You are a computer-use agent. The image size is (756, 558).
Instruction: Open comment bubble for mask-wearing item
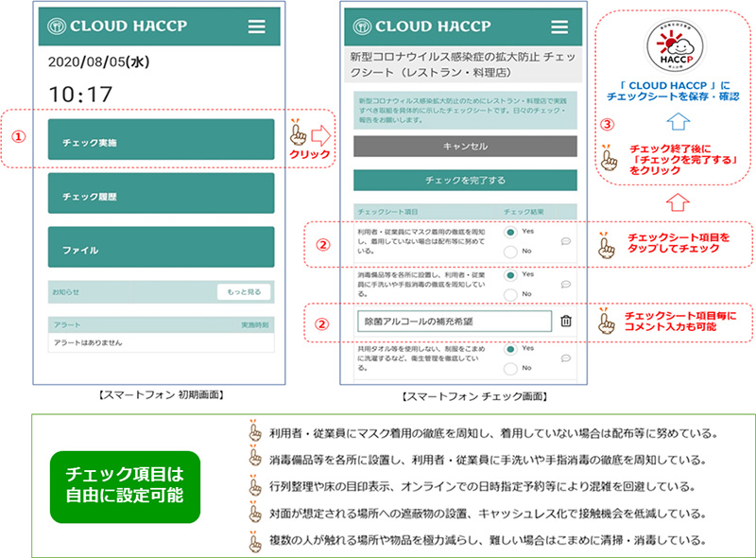pyautogui.click(x=566, y=241)
